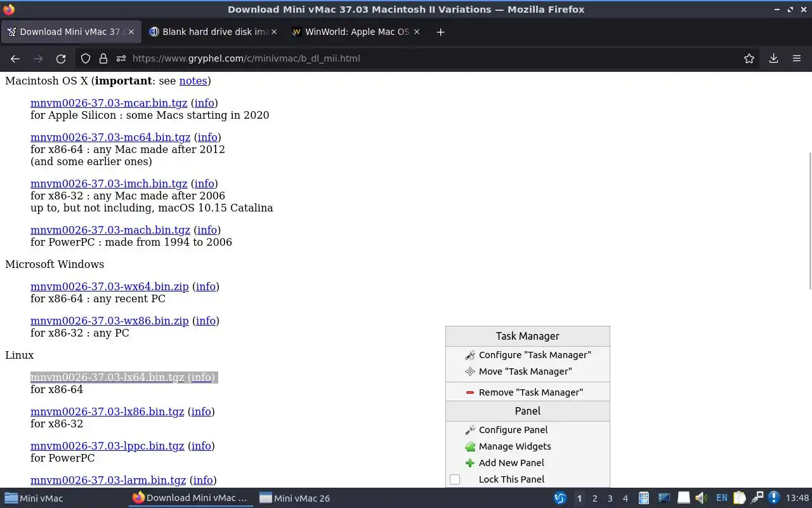
Task: Close the Blank hard drive disk image tab
Action: coord(274,32)
